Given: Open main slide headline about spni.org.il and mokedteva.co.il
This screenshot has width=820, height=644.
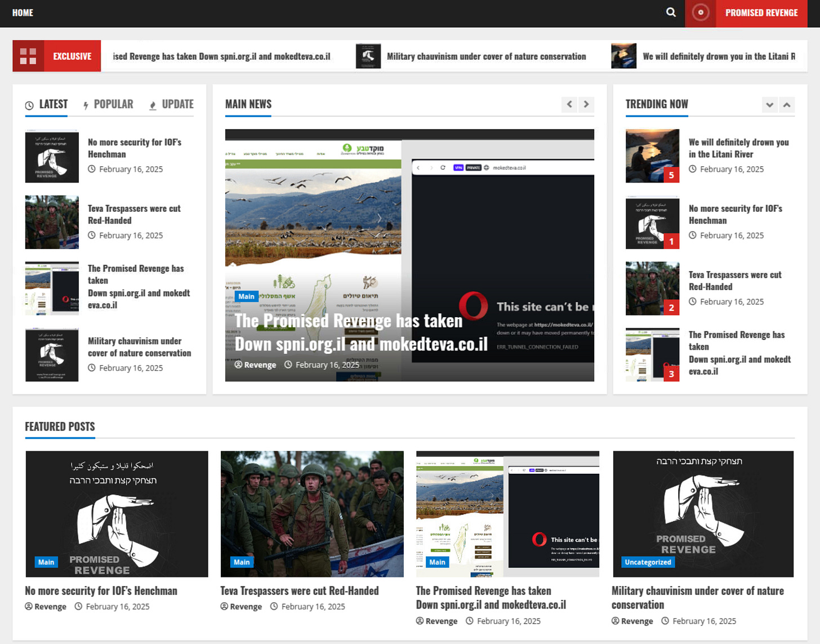Looking at the screenshot, I should tap(361, 332).
